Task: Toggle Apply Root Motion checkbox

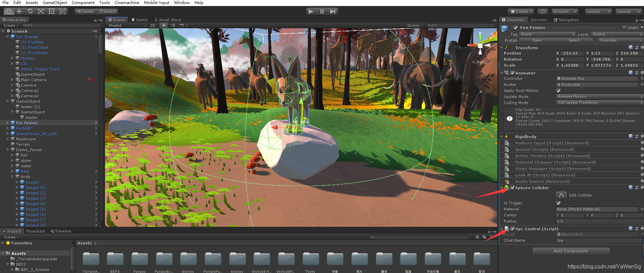Action: point(559,91)
